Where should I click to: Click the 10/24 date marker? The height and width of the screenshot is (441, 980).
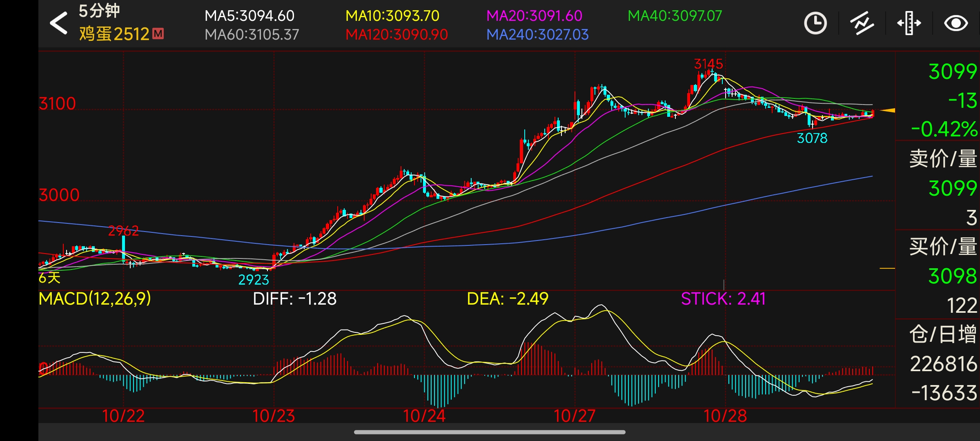424,416
